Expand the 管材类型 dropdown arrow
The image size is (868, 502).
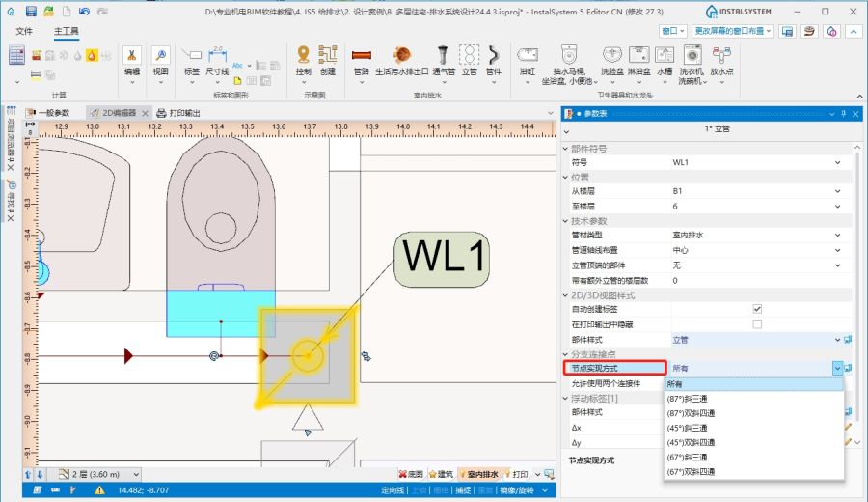coord(837,235)
